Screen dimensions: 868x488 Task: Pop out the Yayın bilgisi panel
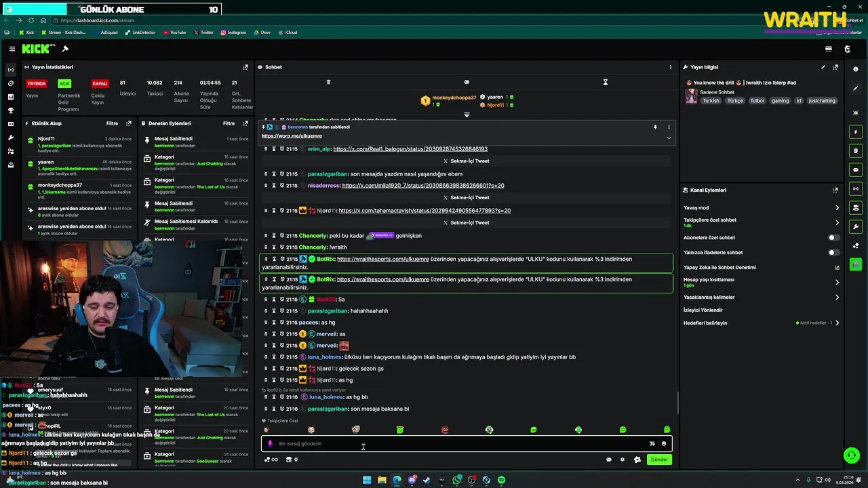click(835, 67)
